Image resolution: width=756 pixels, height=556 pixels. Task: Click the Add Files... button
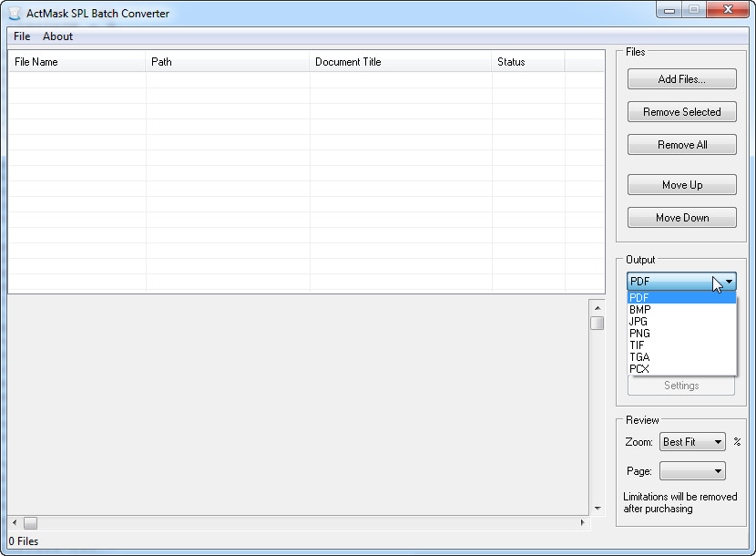[681, 79]
